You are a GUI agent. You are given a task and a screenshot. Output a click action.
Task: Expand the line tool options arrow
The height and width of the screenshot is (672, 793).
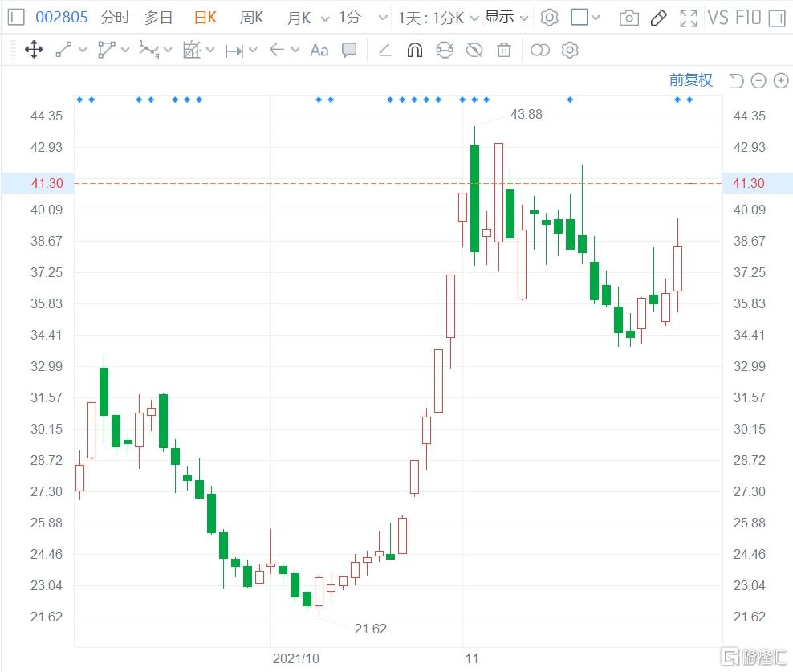click(x=83, y=50)
